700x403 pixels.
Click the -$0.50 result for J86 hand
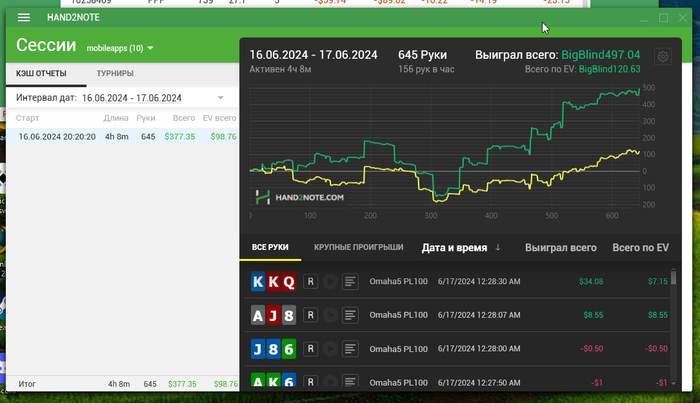pos(592,349)
